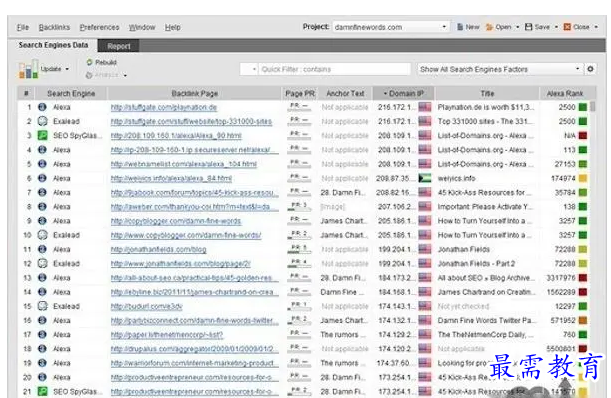Click the Rebuild button
Viewport: 611px width, 398px height.
click(x=102, y=62)
